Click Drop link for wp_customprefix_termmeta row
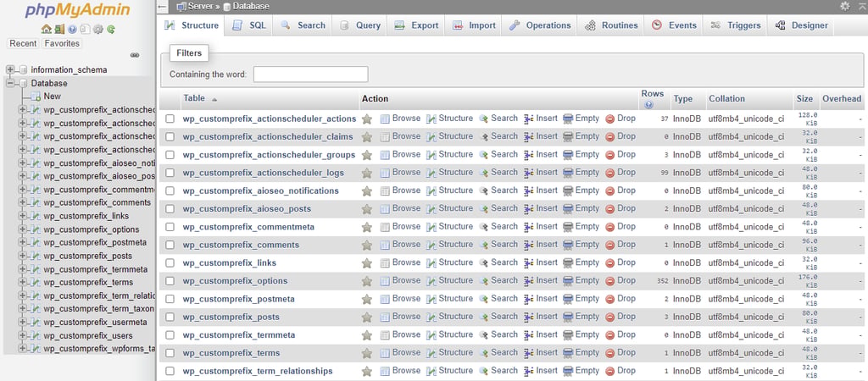This screenshot has width=868, height=381. (626, 334)
